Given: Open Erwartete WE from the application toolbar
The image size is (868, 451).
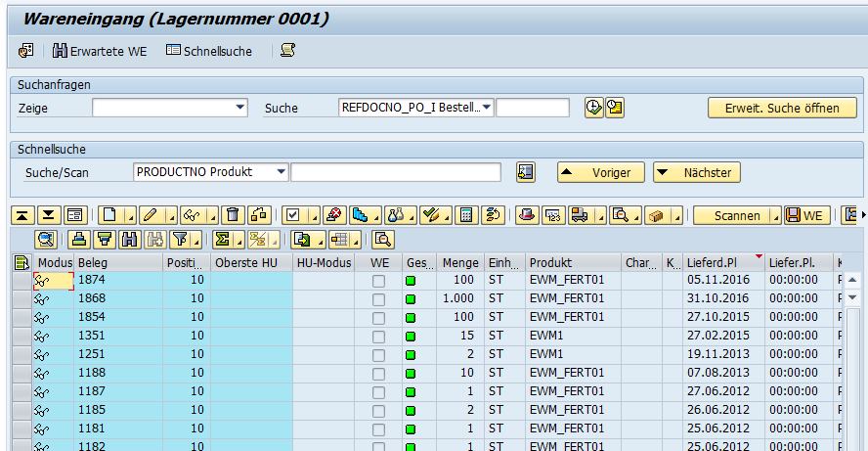Looking at the screenshot, I should [101, 51].
